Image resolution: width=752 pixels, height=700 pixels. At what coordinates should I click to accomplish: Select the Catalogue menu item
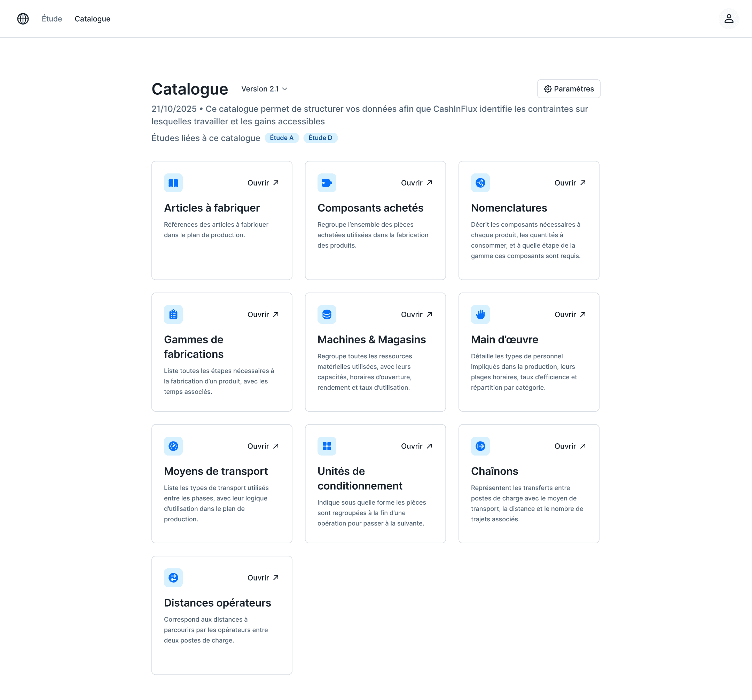(92, 18)
